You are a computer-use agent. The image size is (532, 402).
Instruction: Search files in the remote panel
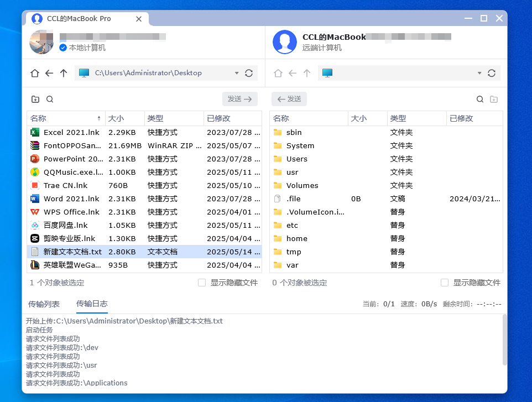click(x=480, y=100)
